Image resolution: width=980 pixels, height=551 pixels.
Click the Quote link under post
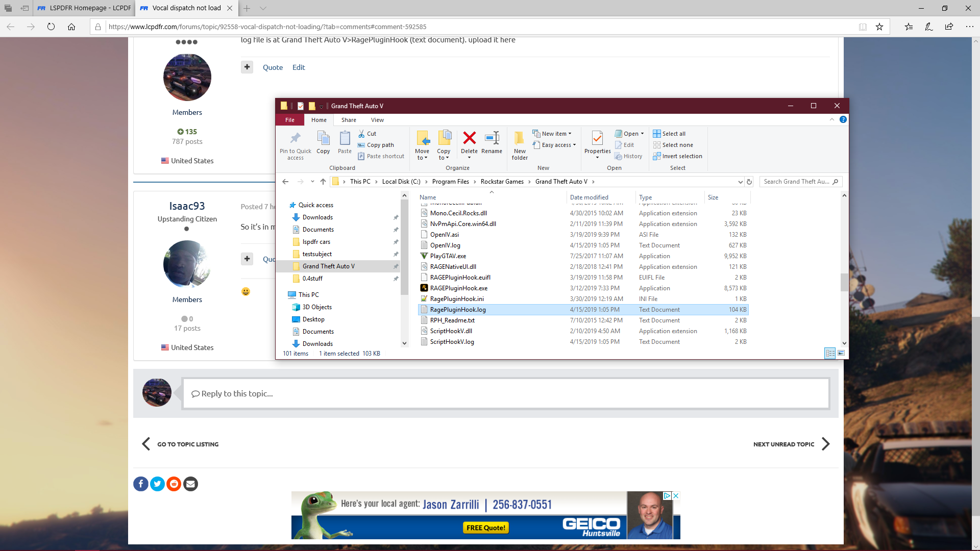[273, 67]
